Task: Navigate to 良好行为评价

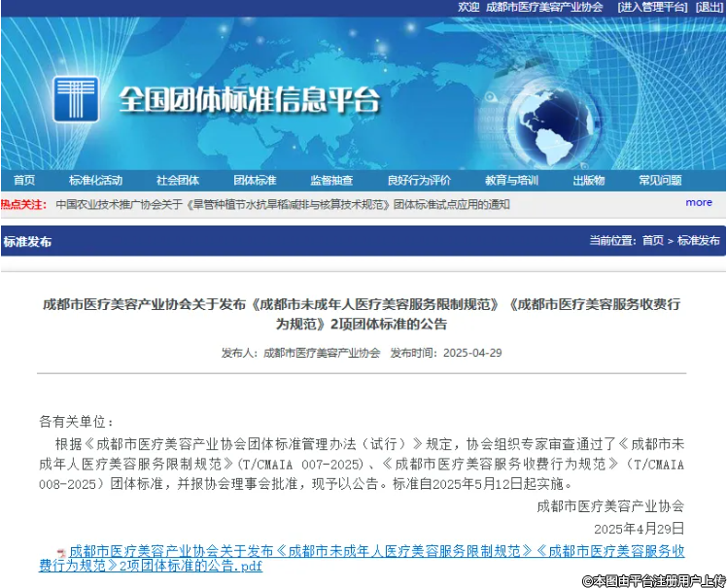Action: click(418, 181)
